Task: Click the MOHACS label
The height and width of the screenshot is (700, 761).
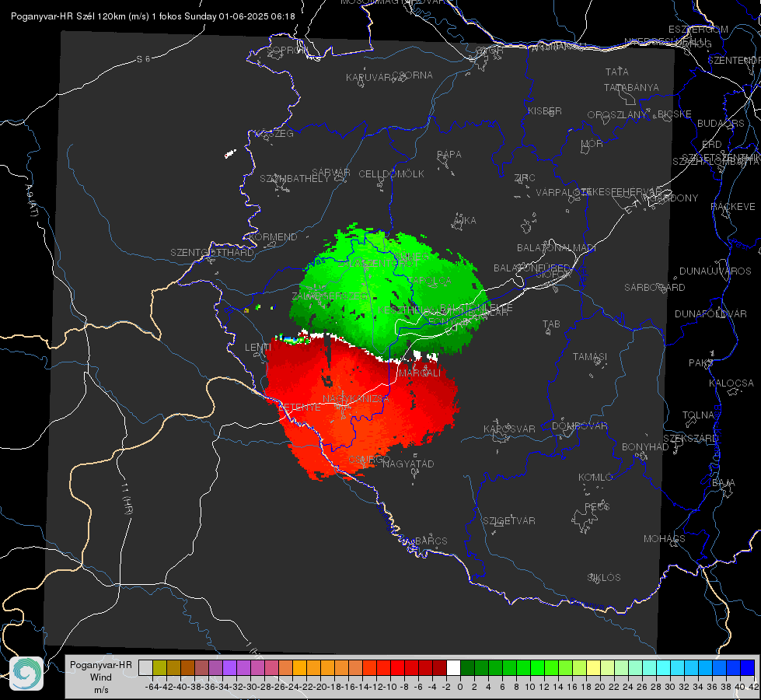Action: click(664, 539)
